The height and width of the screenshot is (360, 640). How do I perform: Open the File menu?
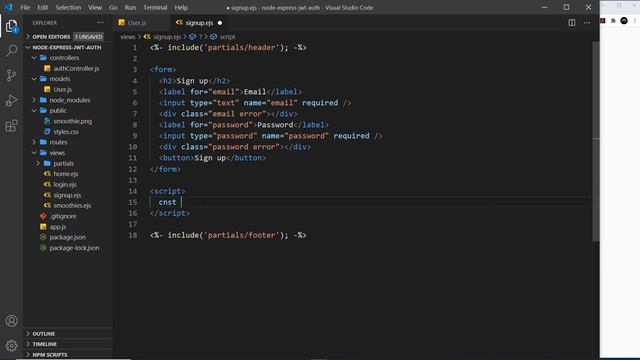[25, 7]
